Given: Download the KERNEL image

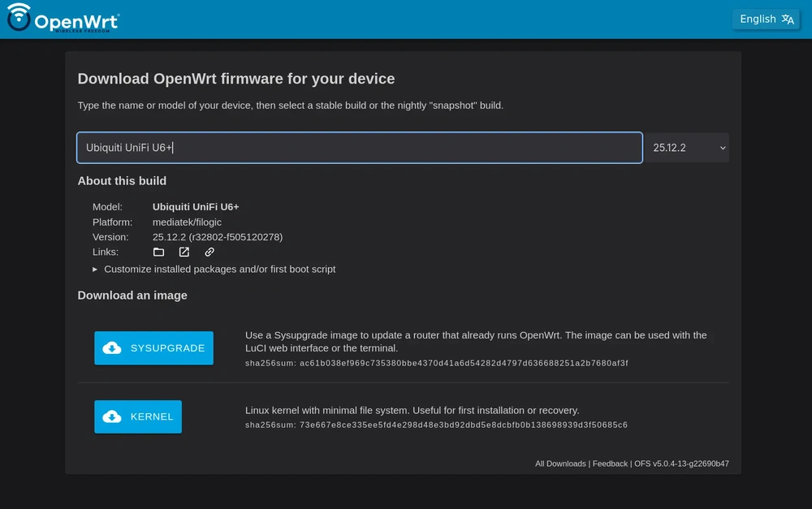Looking at the screenshot, I should pyautogui.click(x=138, y=416).
